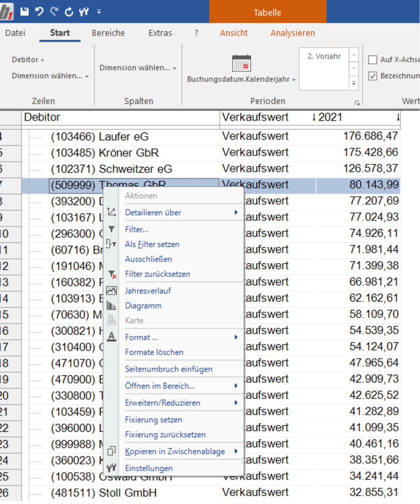Open the Debitor dropdown in Zeilen group
The height and width of the screenshot is (504, 420).
tap(28, 60)
